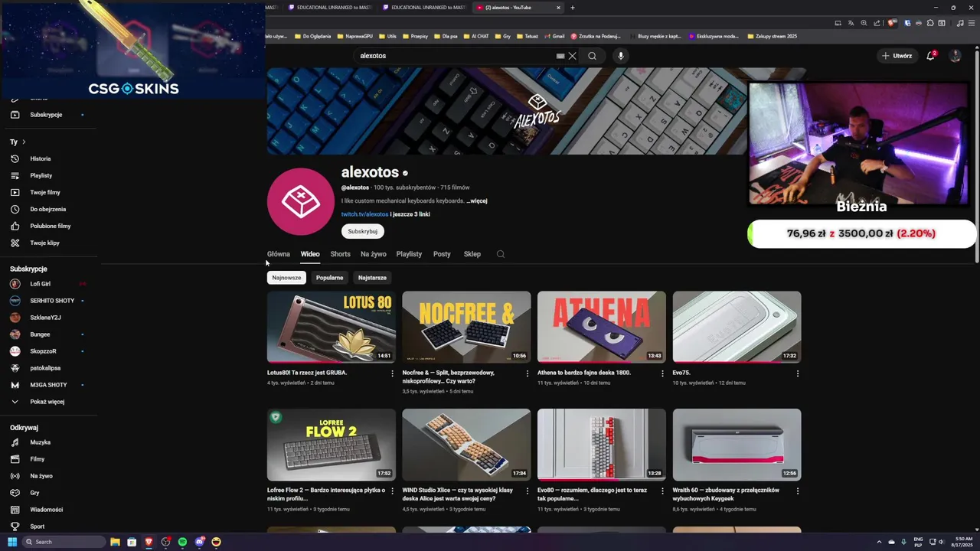The height and width of the screenshot is (551, 980).
Task: Open Do obejrzenia watch later
Action: pos(50,209)
